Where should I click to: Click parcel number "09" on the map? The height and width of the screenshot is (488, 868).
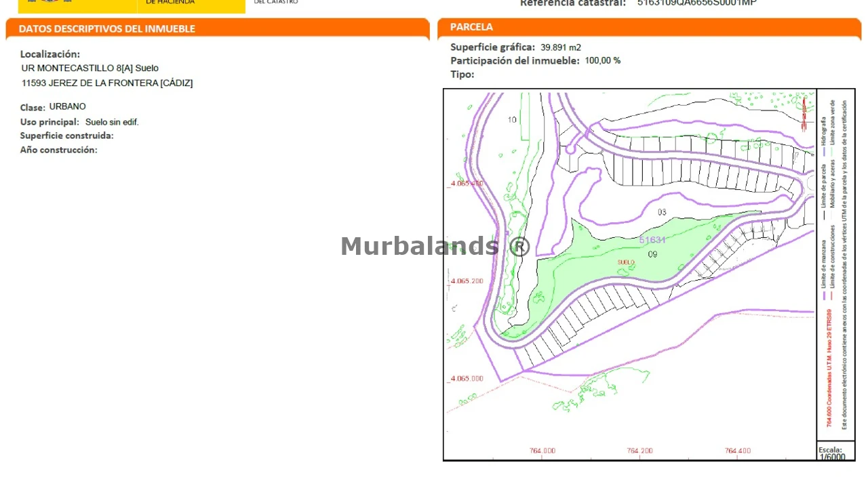pos(652,254)
